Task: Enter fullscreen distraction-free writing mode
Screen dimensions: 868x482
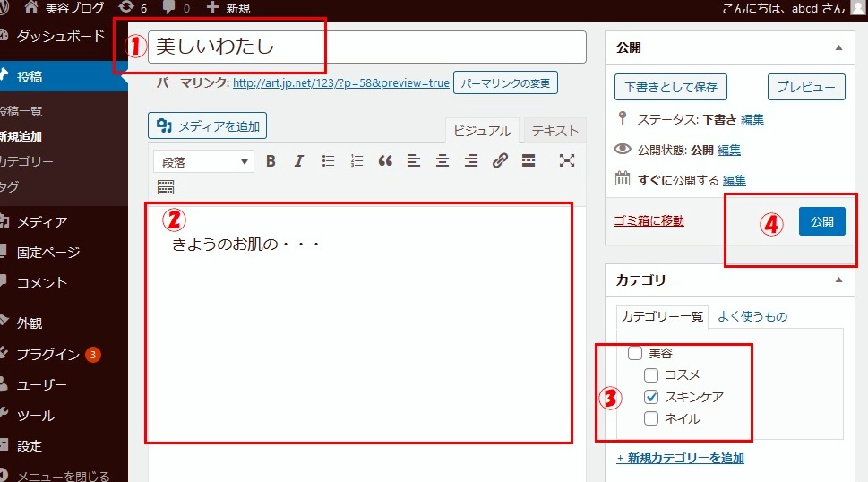Action: [566, 161]
